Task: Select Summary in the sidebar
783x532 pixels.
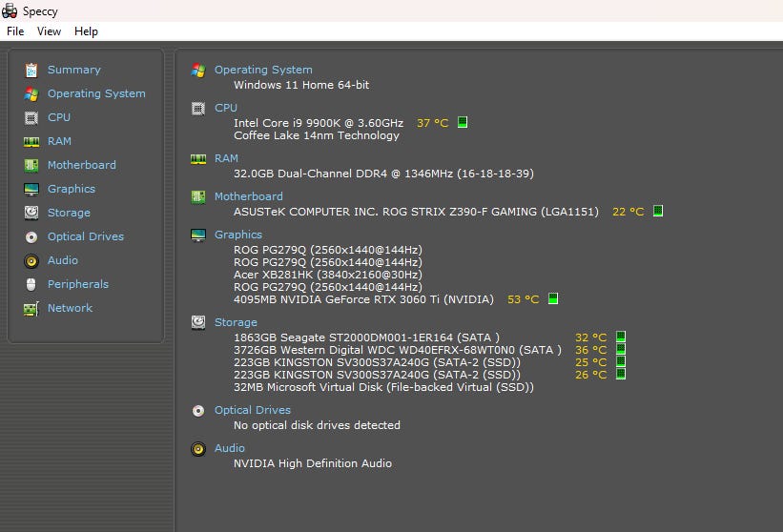Action: click(x=73, y=70)
